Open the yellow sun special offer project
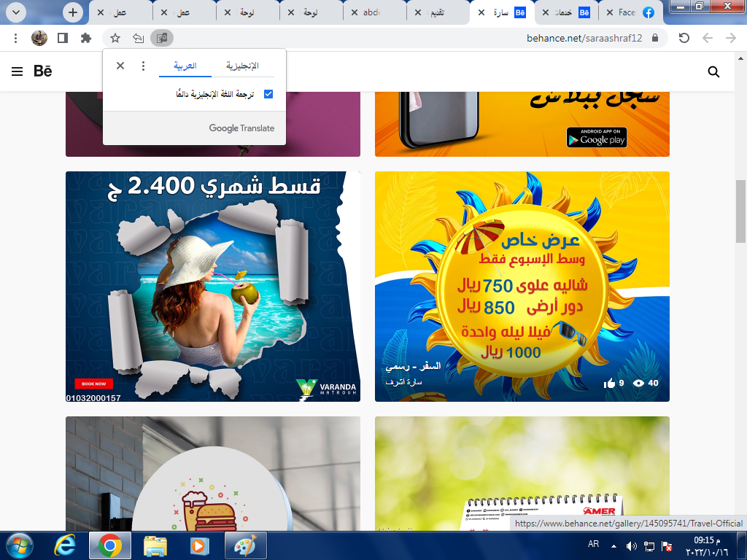 click(522, 286)
